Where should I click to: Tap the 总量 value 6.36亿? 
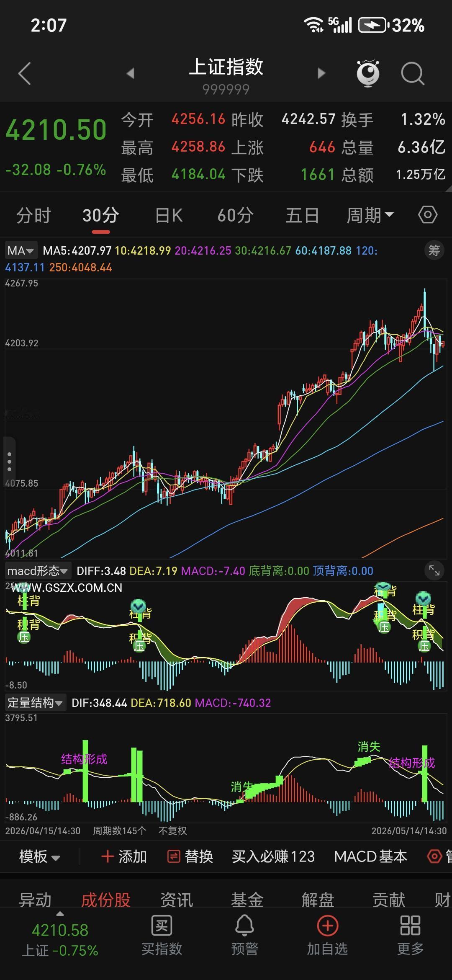click(x=421, y=147)
